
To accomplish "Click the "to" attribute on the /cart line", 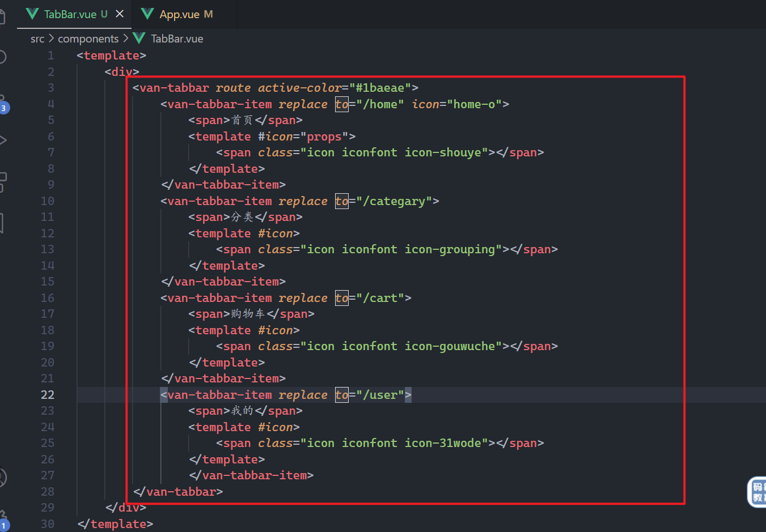I will point(341,298).
